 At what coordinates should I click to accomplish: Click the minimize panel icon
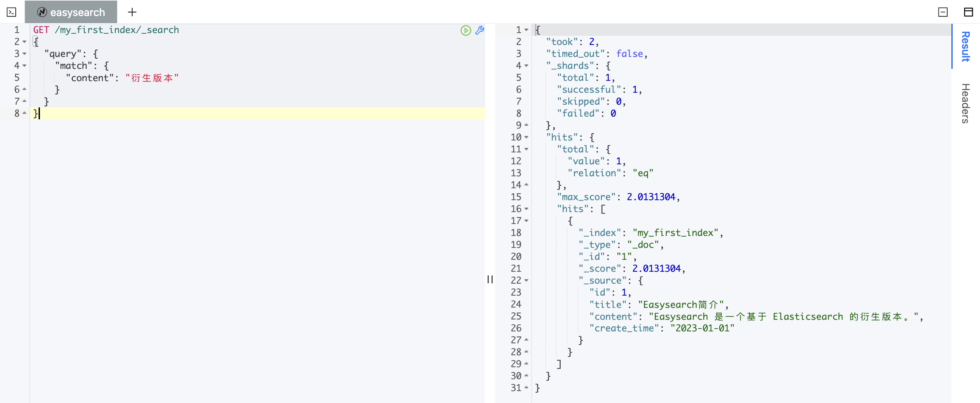[x=943, y=12]
